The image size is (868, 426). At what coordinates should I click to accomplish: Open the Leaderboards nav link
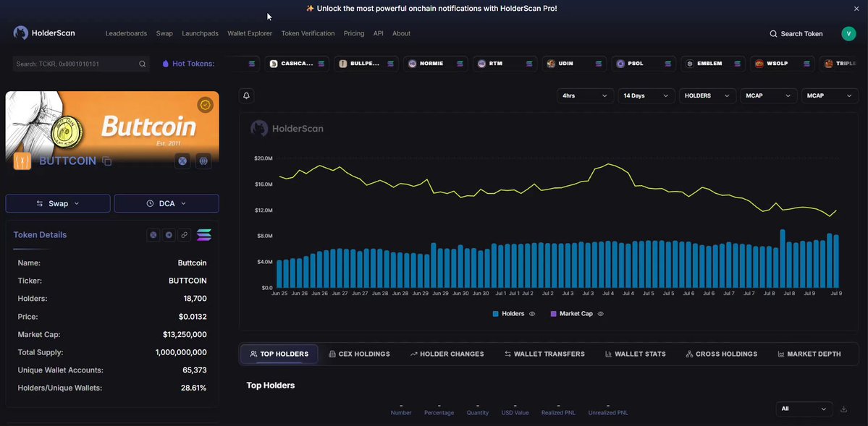pos(126,34)
